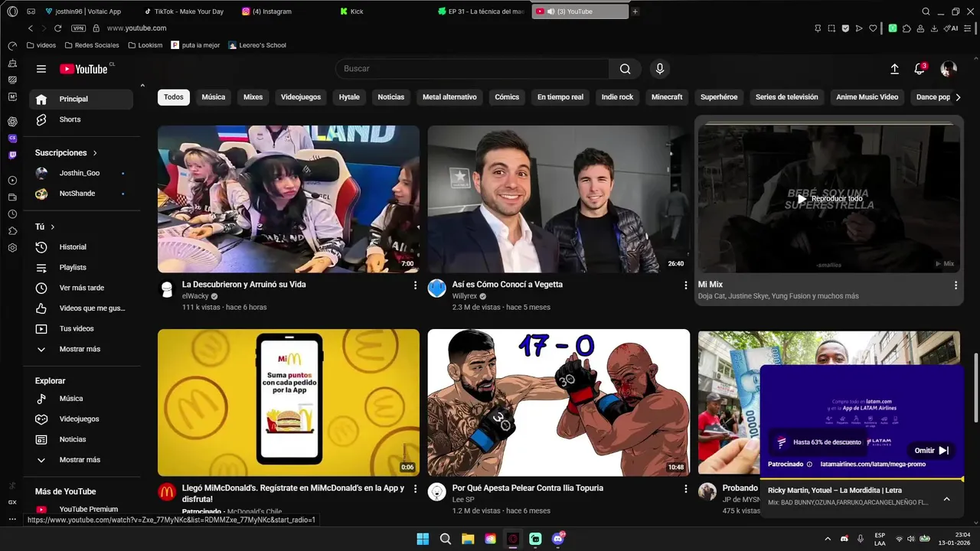
Task: Expand the mini player queue chevron
Action: (x=946, y=499)
